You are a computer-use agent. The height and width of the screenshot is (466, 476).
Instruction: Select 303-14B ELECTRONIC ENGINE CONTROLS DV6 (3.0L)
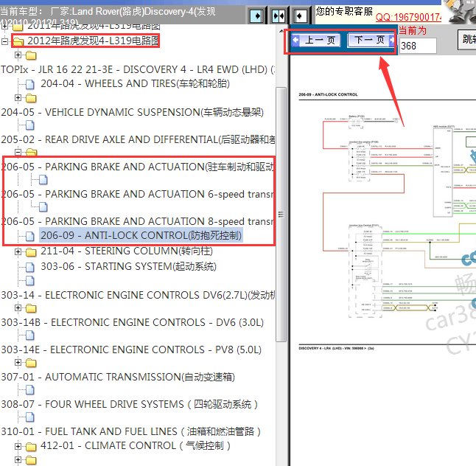pos(133,323)
